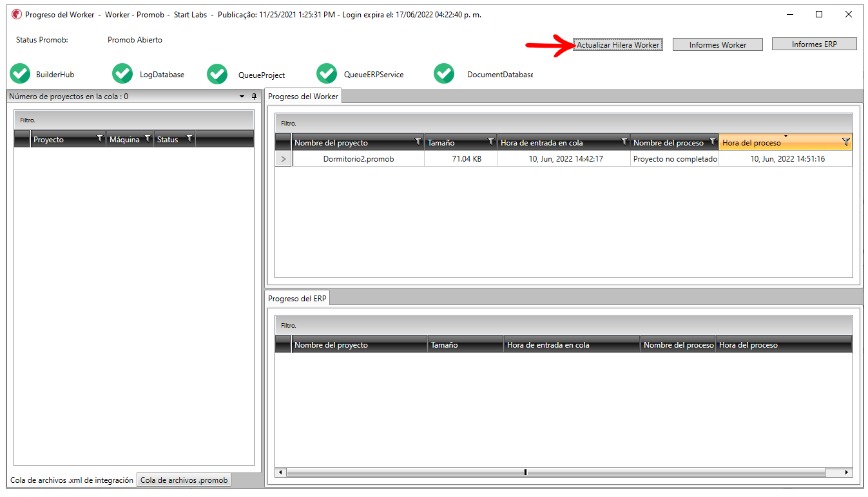This screenshot has height=497, width=868.
Task: Select the Proyecto no completado cell
Action: point(675,158)
